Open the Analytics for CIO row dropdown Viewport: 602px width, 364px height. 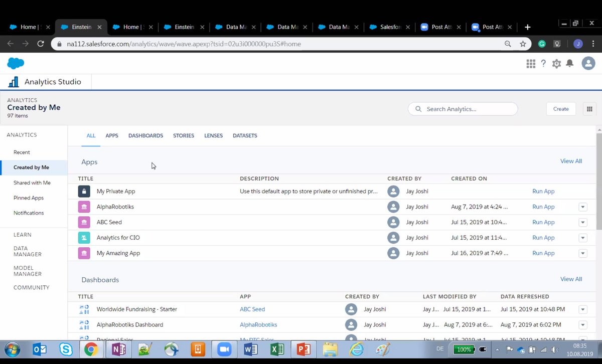click(x=582, y=238)
